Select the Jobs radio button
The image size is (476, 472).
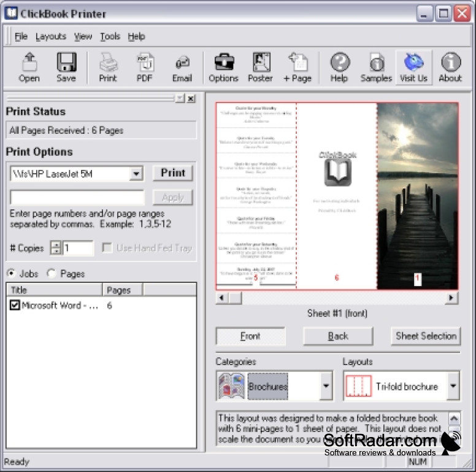[x=11, y=273]
